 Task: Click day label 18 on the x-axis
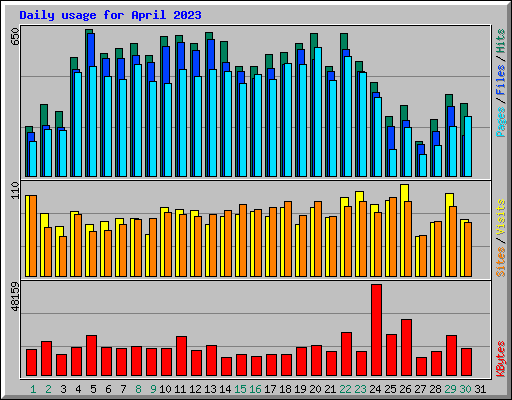285,389
